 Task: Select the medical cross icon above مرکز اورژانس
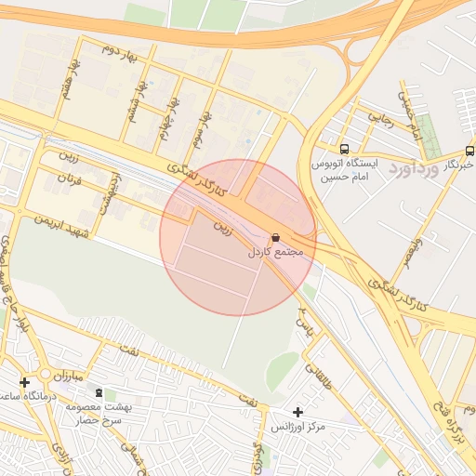[x=297, y=412]
